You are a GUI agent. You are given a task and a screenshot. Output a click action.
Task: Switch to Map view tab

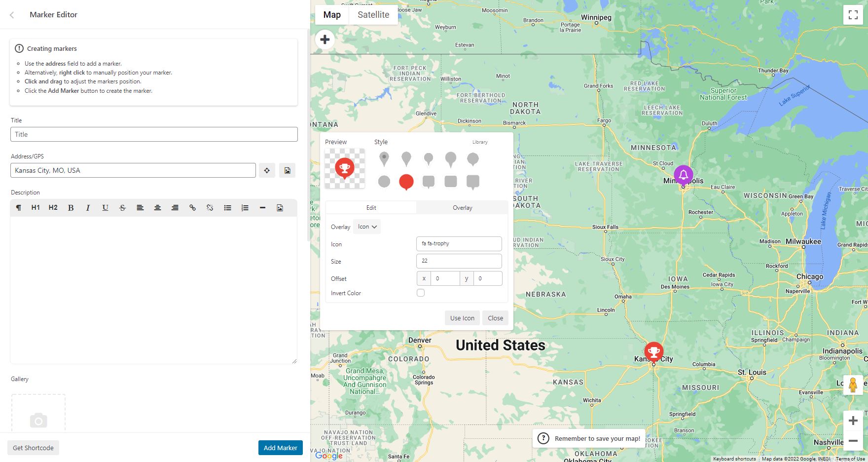pyautogui.click(x=332, y=15)
